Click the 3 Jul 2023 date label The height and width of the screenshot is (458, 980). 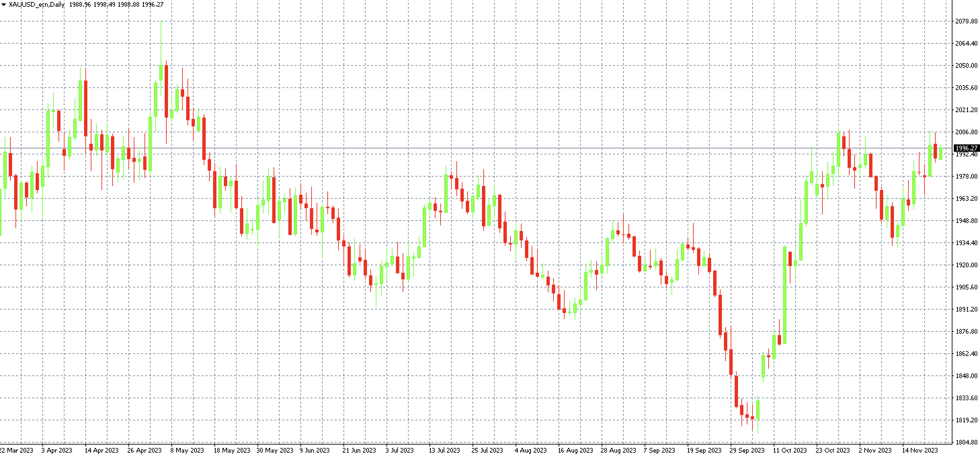pos(400,450)
